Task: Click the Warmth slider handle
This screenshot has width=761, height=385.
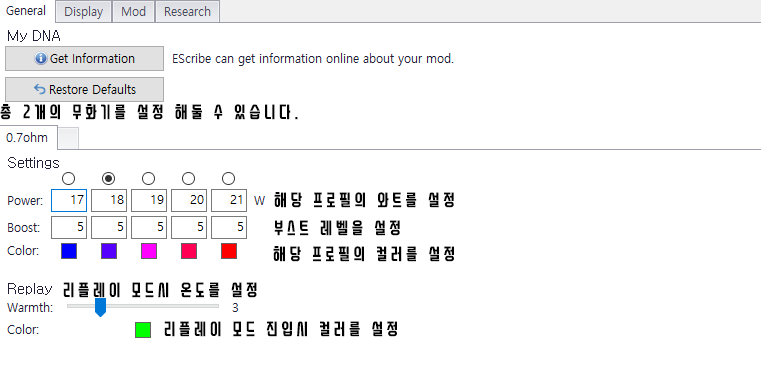Action: pyautogui.click(x=100, y=307)
